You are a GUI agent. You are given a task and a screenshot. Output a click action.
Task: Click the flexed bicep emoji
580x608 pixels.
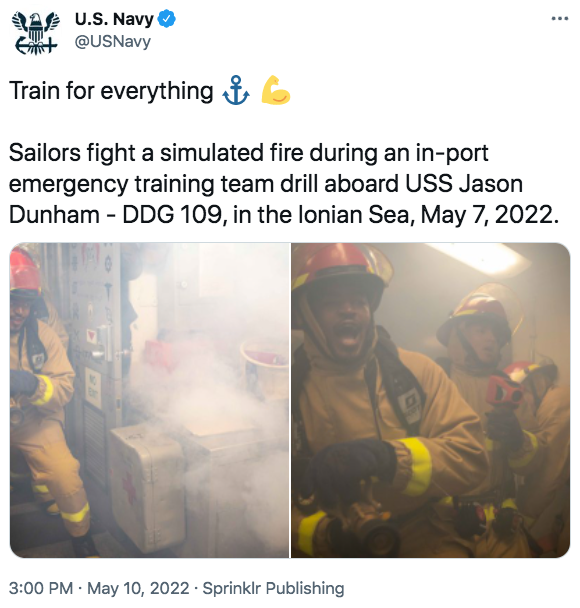click(x=275, y=90)
